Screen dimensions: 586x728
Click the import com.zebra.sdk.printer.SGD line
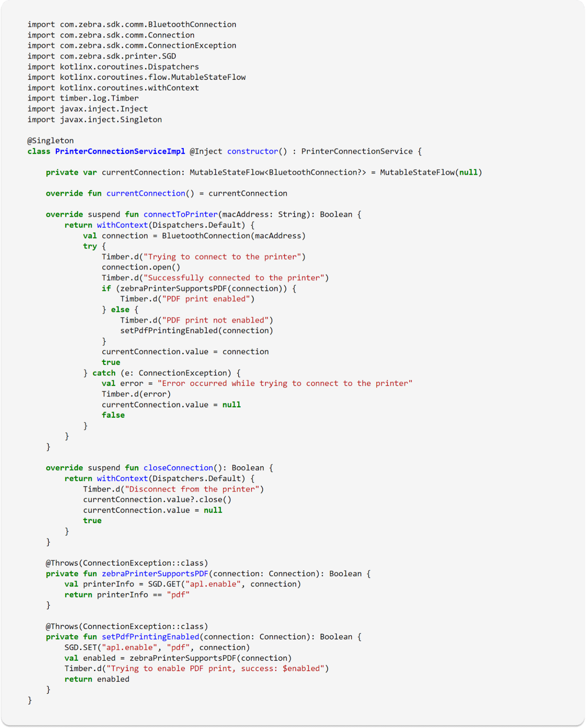[102, 56]
